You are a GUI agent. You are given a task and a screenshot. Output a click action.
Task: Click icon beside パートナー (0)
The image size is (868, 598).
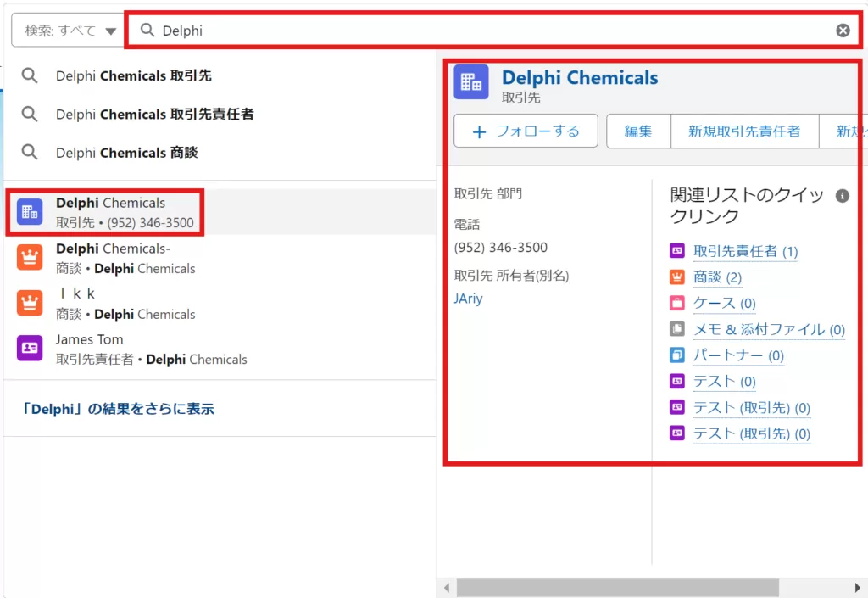click(x=677, y=355)
